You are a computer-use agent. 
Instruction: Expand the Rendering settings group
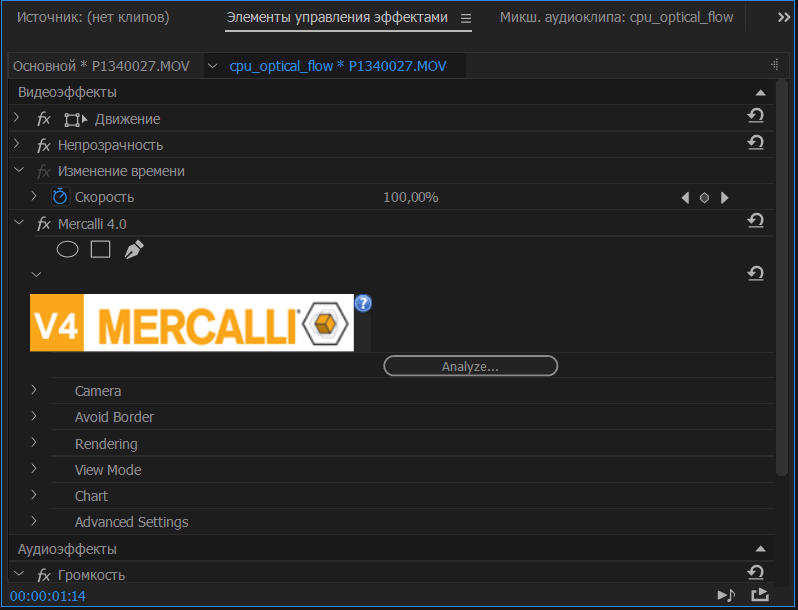point(34,443)
